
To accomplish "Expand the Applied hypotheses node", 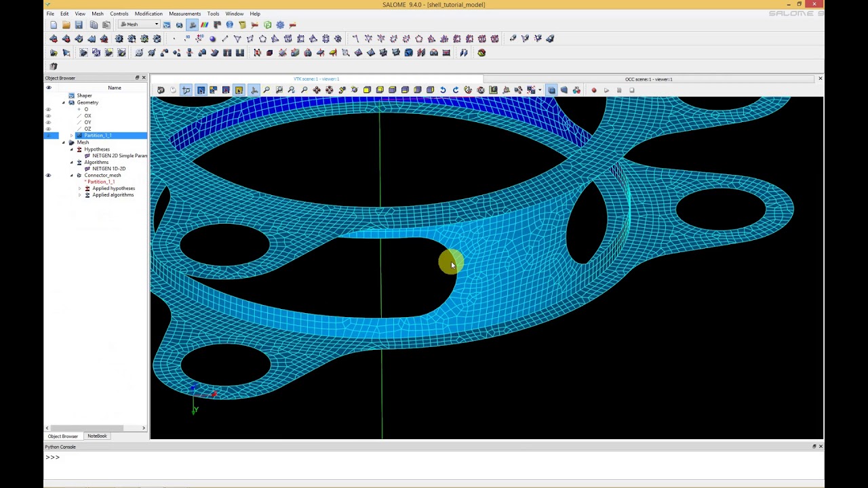I will coord(79,188).
